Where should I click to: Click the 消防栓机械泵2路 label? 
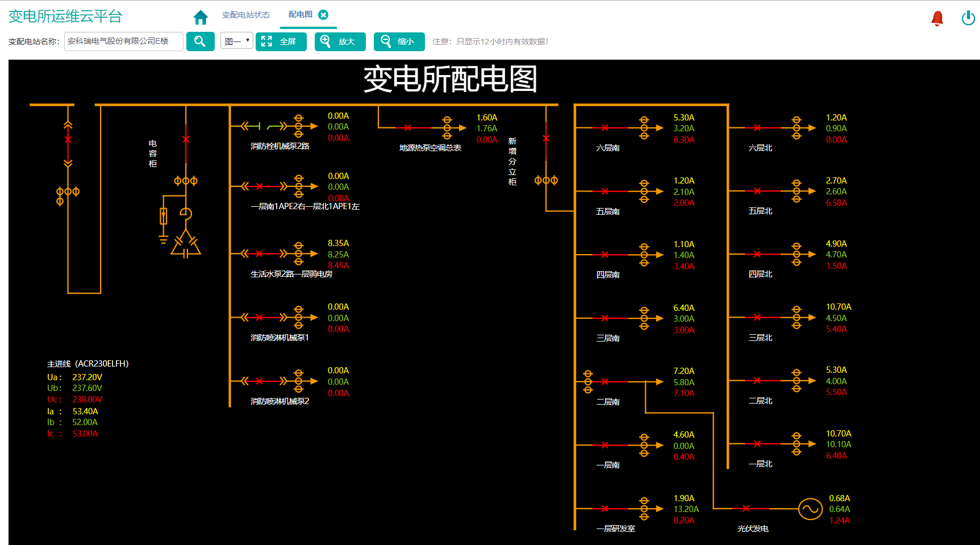[280, 147]
